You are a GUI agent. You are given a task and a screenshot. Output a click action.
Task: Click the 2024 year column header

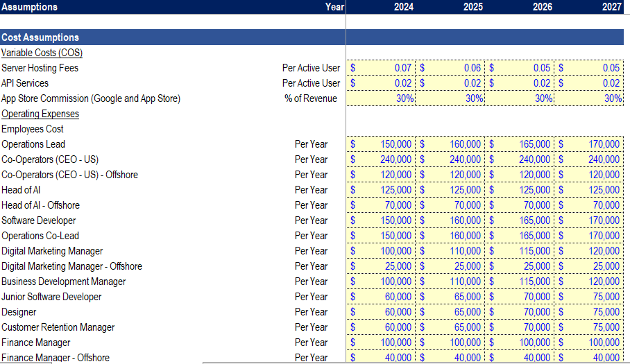[403, 7]
